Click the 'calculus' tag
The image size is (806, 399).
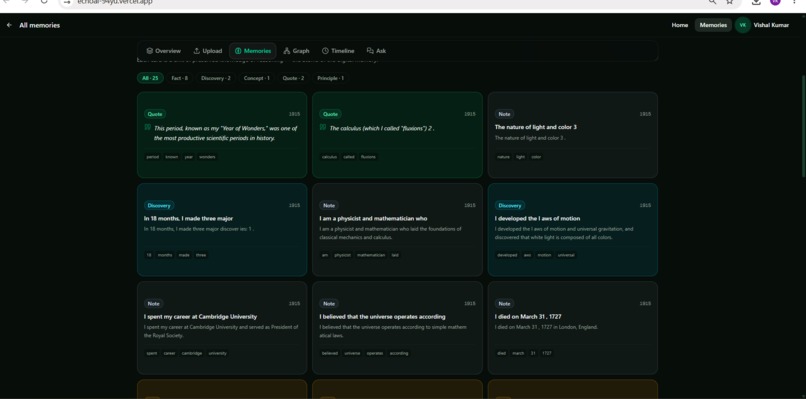tap(329, 157)
